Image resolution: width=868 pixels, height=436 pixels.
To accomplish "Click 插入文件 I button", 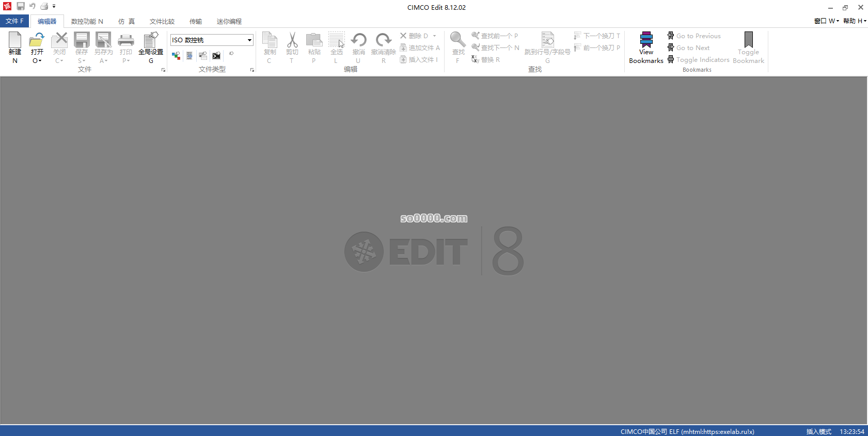I will tap(419, 59).
